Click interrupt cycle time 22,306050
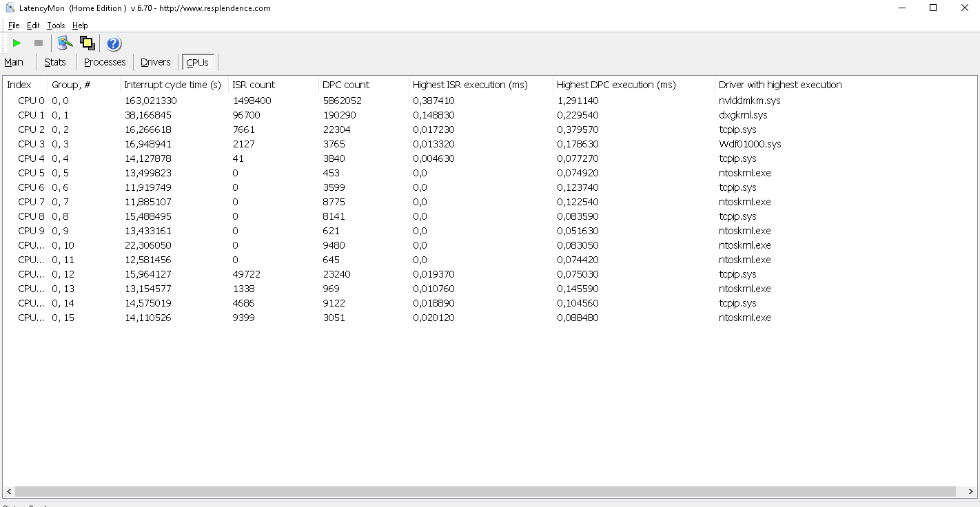 pos(147,245)
